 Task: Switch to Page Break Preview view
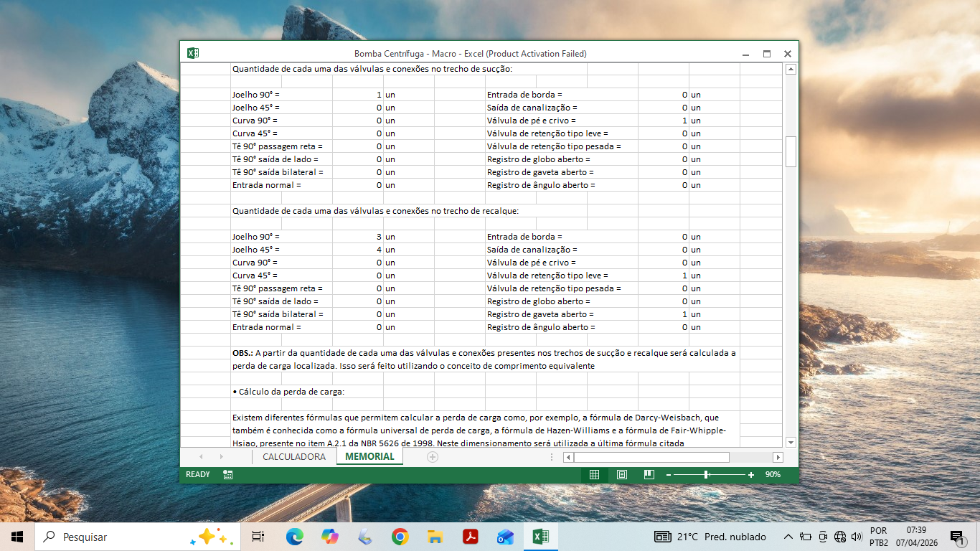coord(649,474)
